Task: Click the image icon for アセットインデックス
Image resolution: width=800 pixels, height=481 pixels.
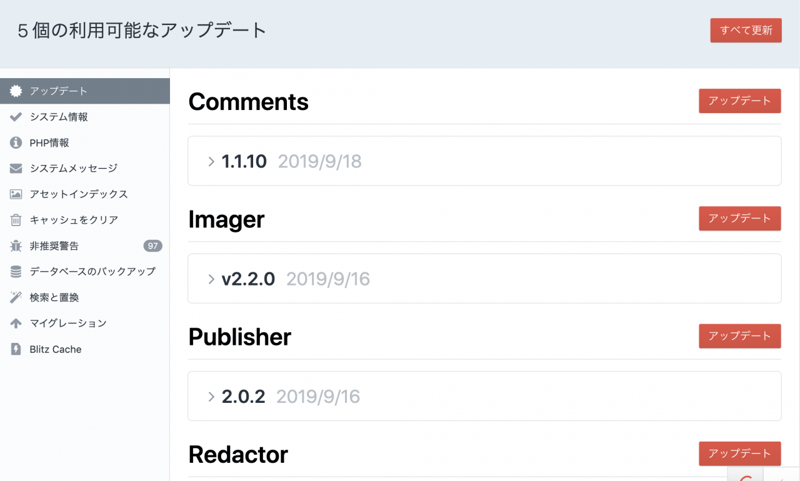Action: click(x=16, y=194)
